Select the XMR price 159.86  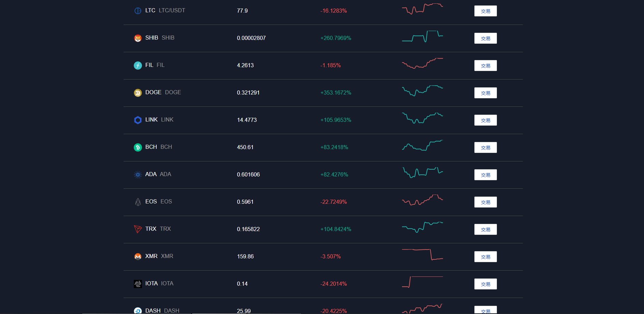click(245, 257)
